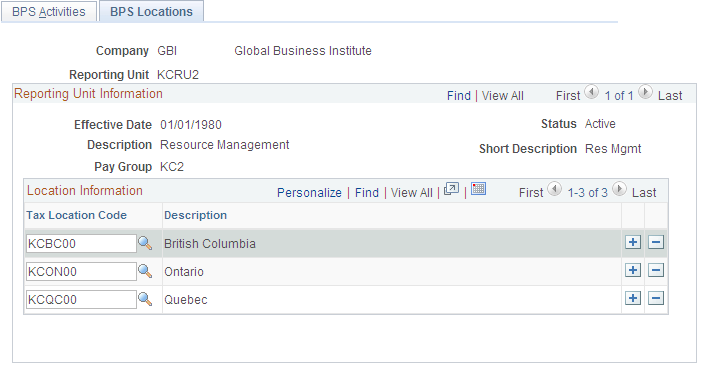Viewport: 702px width, 366px height.
Task: Select the BPS Locations tab
Action: [x=151, y=12]
